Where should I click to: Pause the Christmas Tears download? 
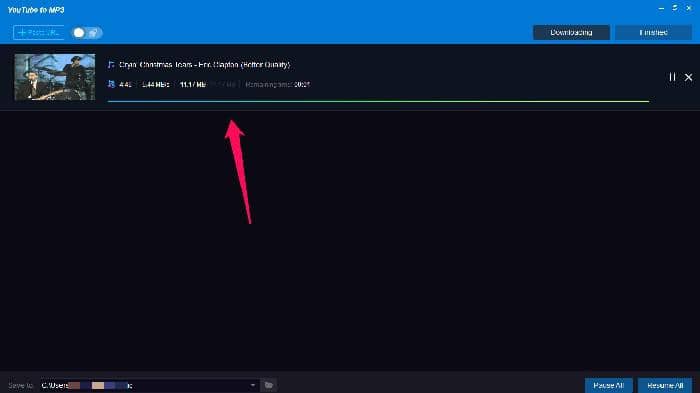[672, 77]
